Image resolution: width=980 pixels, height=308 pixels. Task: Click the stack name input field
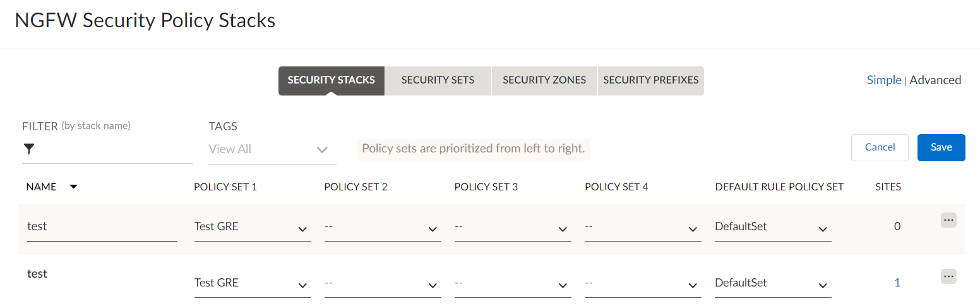[102, 227]
